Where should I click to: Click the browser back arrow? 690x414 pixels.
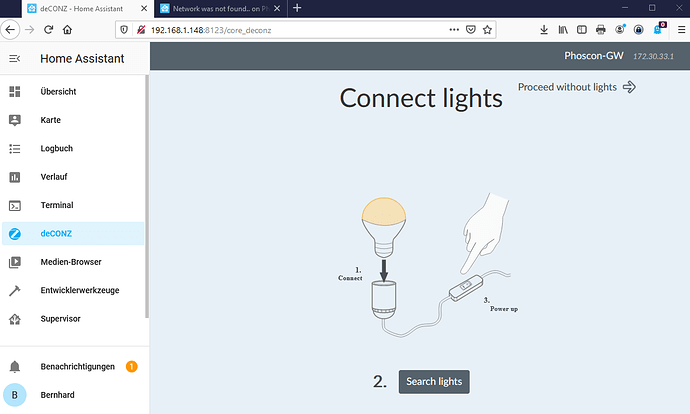[11, 29]
